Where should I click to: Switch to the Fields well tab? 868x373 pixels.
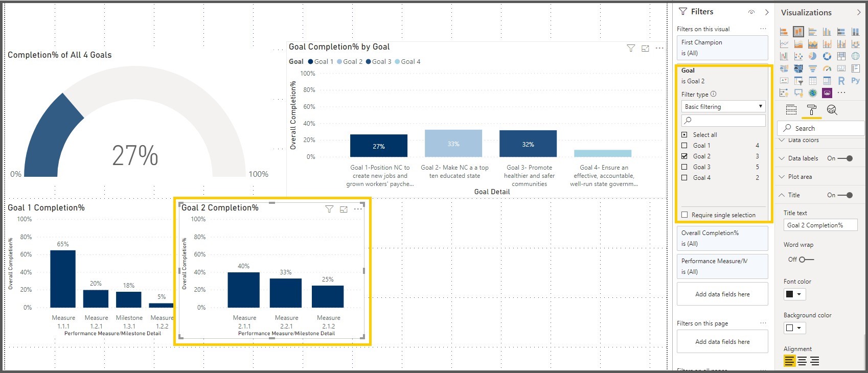pos(791,110)
